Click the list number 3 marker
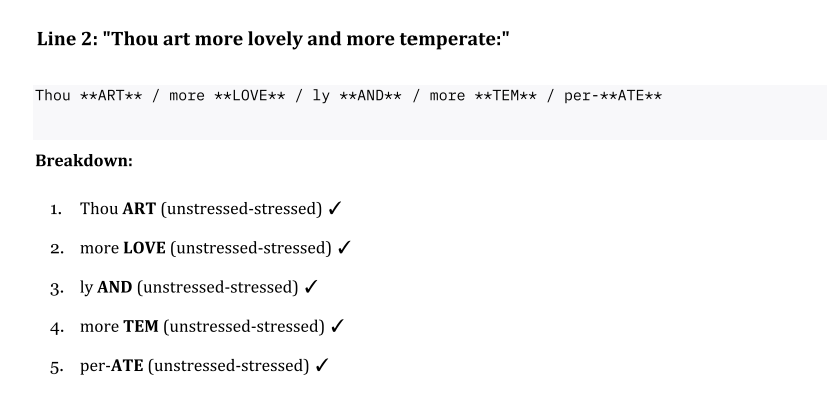This screenshot has width=838, height=400. point(57,288)
